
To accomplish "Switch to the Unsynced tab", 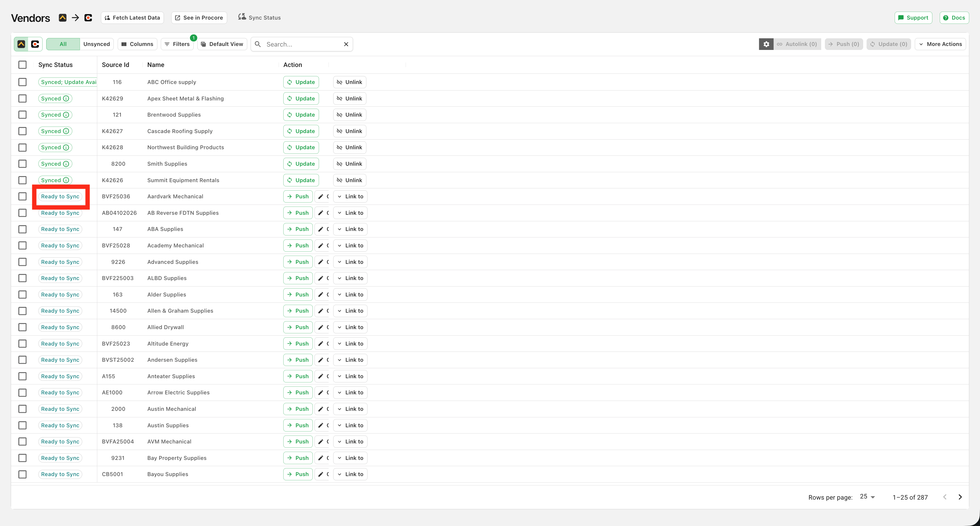I will [97, 44].
